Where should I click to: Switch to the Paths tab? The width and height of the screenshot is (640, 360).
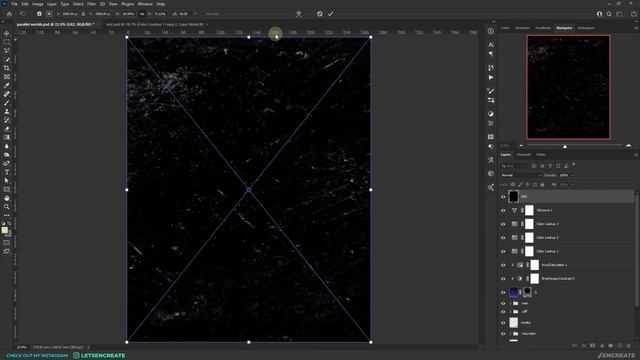pyautogui.click(x=541, y=155)
